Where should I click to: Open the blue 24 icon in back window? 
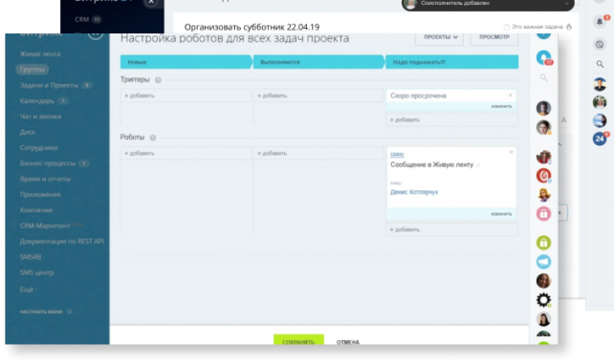coord(600,139)
